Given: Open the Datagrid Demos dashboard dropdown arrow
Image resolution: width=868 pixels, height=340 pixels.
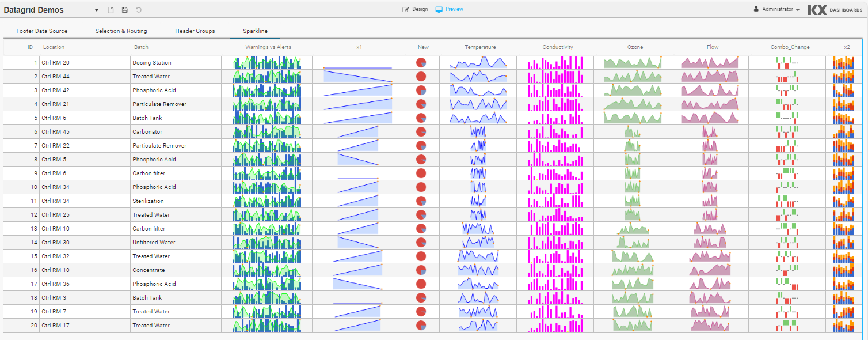Looking at the screenshot, I should tap(96, 10).
